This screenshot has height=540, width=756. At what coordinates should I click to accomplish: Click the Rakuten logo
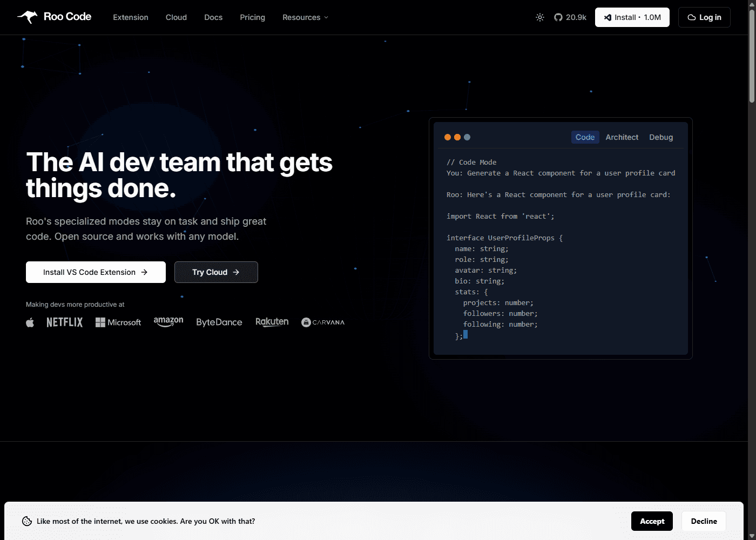tap(272, 322)
